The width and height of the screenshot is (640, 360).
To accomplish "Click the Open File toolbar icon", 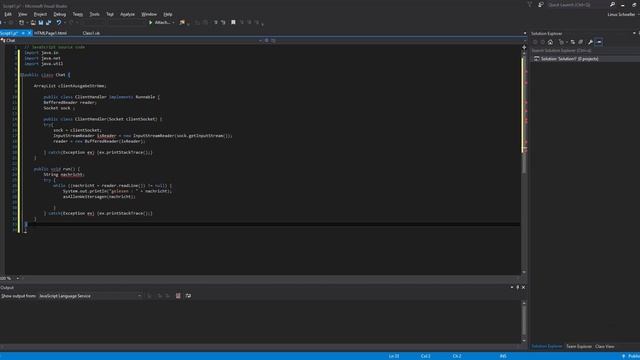I will [x=33, y=22].
